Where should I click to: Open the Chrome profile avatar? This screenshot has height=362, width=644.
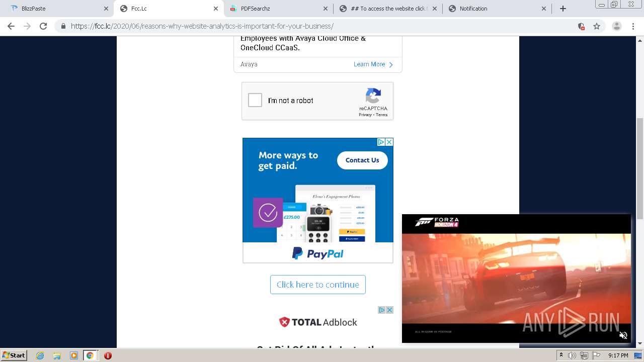pos(616,26)
